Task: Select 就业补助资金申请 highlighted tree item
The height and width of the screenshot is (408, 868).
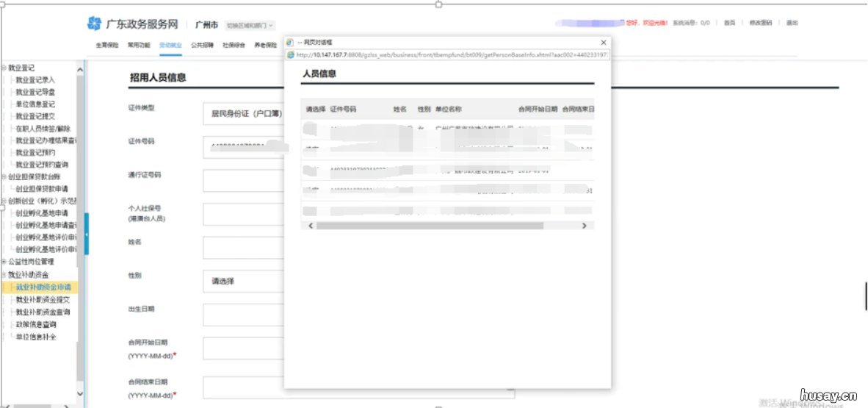Action: point(42,287)
